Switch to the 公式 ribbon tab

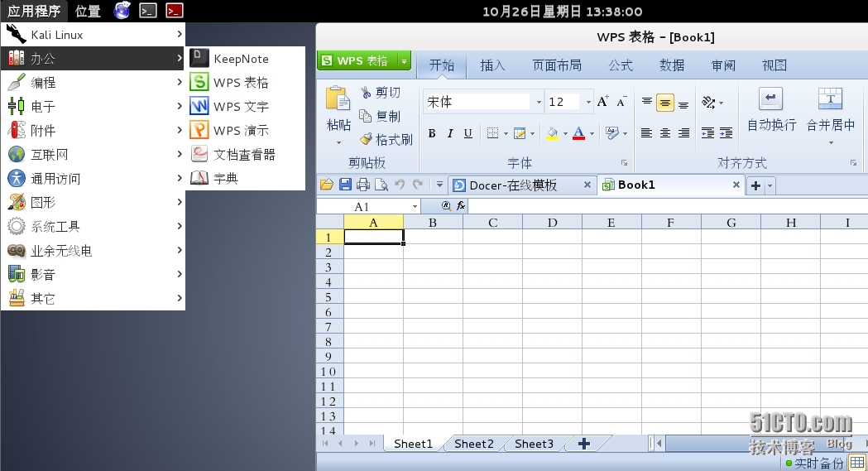[621, 65]
